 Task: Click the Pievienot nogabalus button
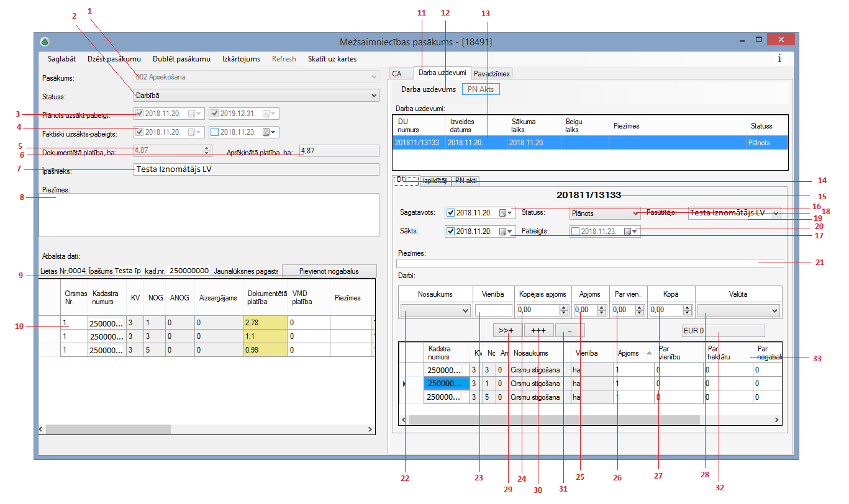[x=329, y=271]
